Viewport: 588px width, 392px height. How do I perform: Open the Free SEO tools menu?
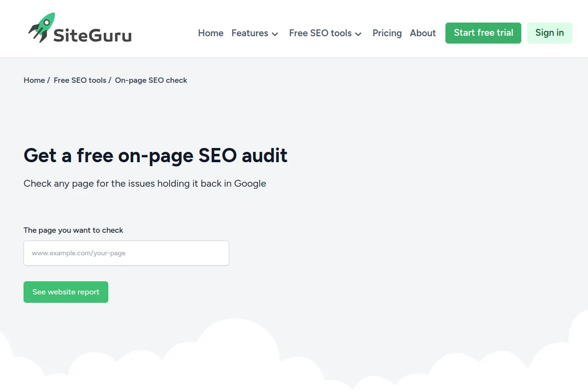(x=325, y=33)
